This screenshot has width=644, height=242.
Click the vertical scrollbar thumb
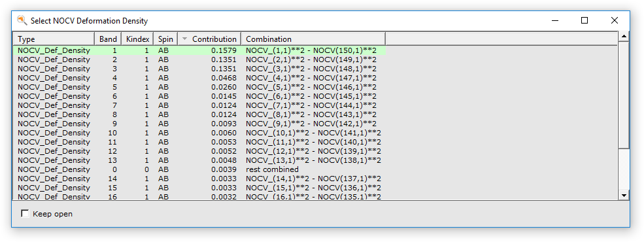click(624, 95)
